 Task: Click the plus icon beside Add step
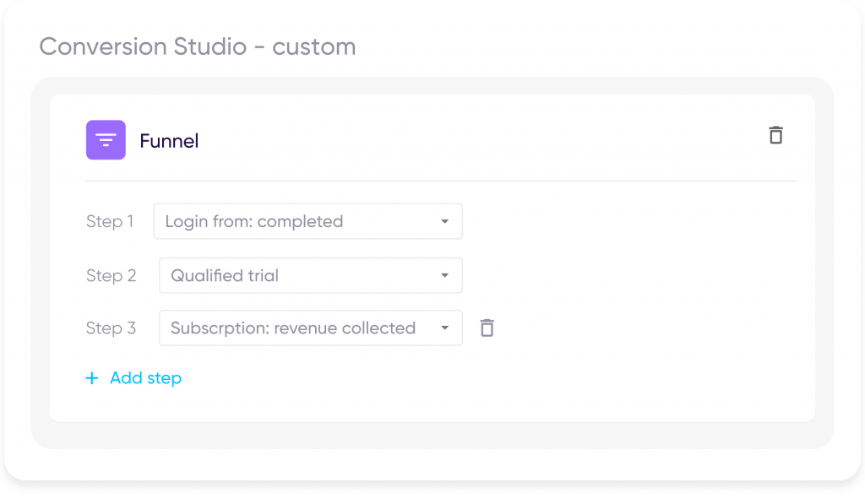[92, 377]
